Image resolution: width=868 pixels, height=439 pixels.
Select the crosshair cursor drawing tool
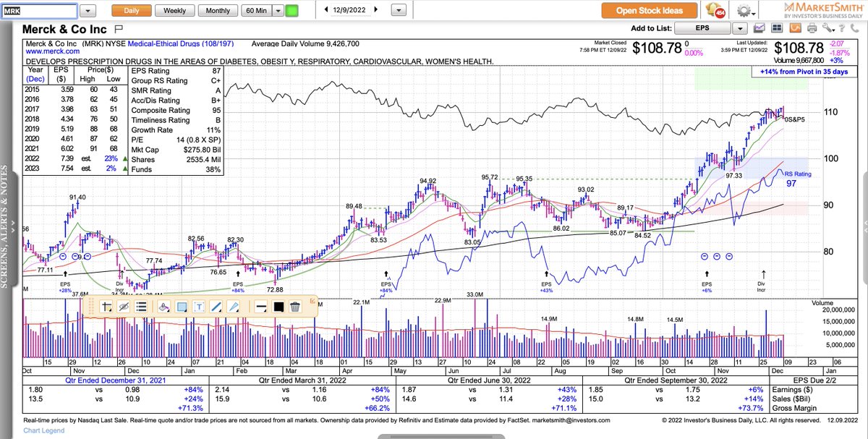(x=107, y=307)
